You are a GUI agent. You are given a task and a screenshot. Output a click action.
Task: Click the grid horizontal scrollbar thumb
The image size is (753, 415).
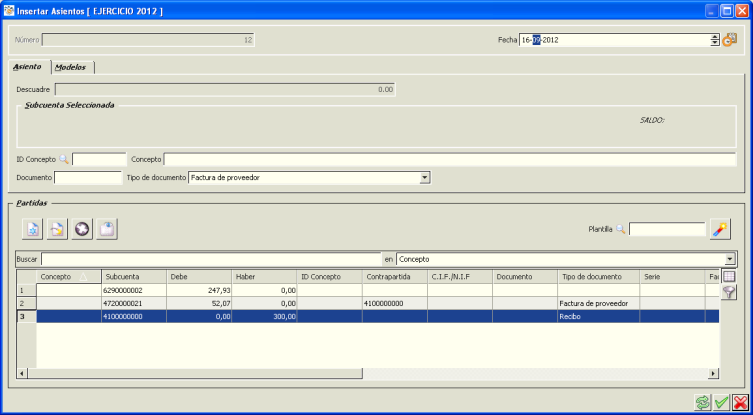(x=195, y=373)
